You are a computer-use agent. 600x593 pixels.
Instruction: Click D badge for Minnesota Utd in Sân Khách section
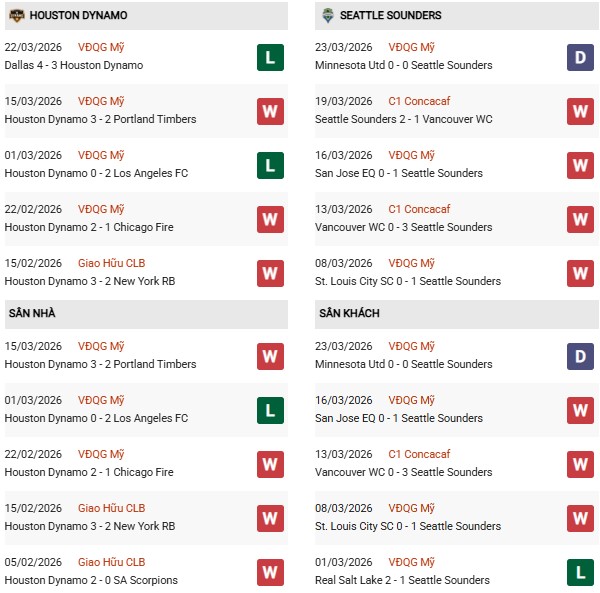[x=581, y=356]
